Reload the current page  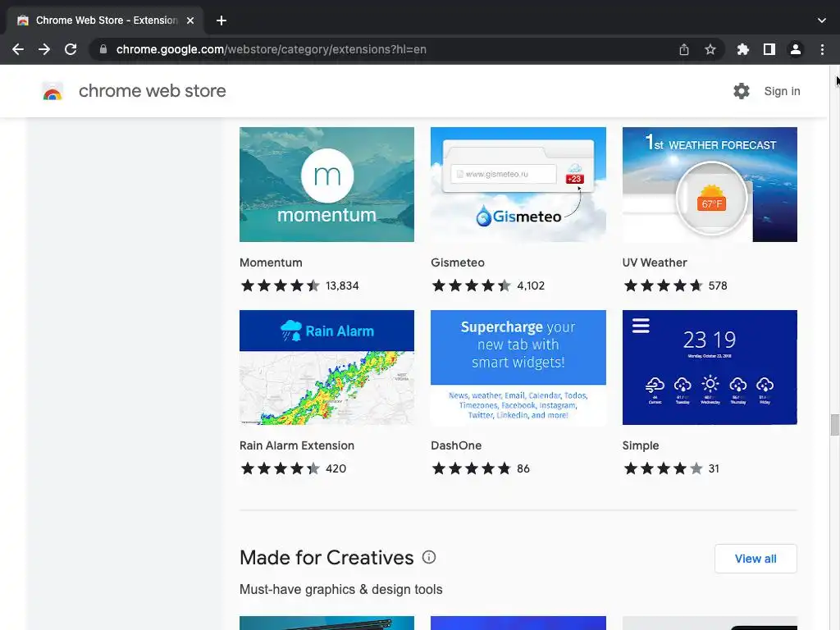[71, 49]
